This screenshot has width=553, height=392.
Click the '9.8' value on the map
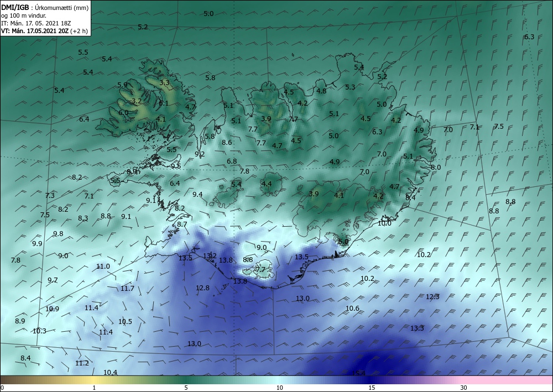[58, 234]
